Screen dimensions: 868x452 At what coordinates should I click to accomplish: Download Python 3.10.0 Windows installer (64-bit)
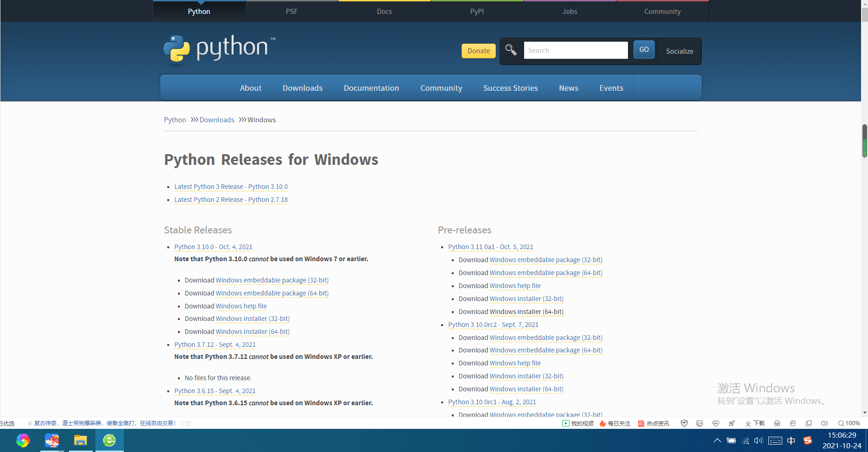[253, 332]
